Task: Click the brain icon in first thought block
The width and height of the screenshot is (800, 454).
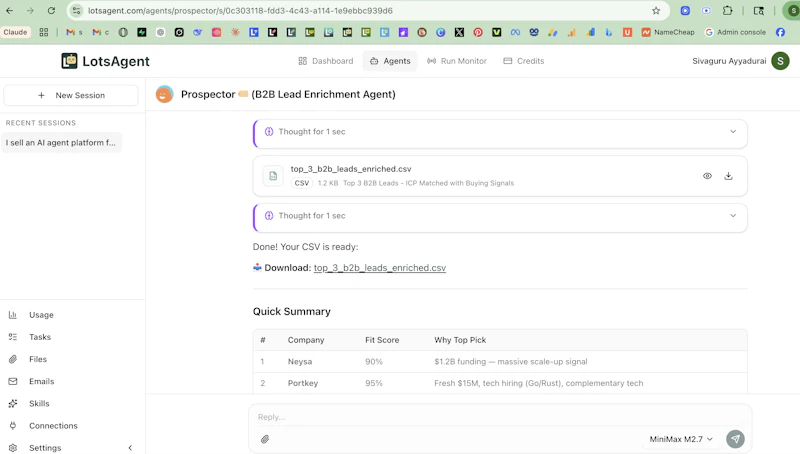Action: coord(269,132)
